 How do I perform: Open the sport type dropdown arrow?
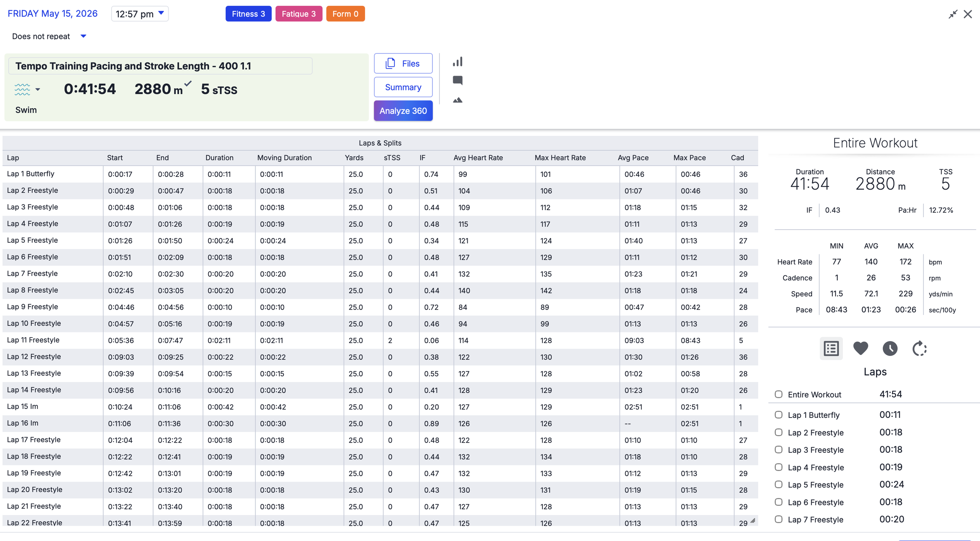tap(38, 89)
